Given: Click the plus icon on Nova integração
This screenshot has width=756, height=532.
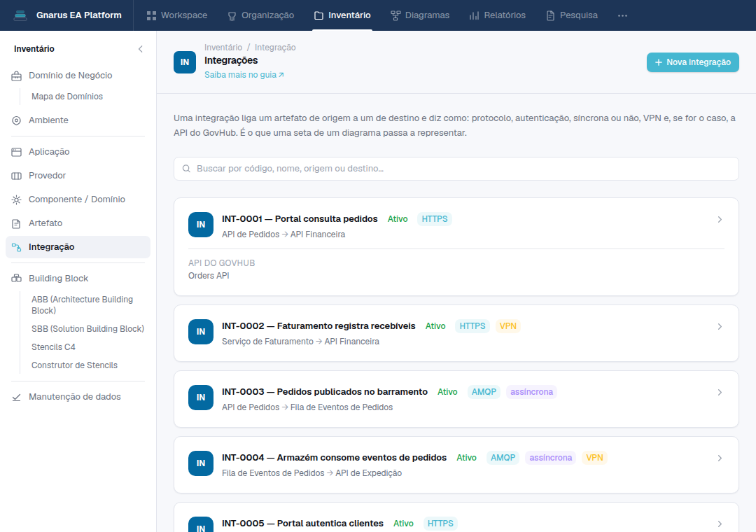Looking at the screenshot, I should (659, 62).
